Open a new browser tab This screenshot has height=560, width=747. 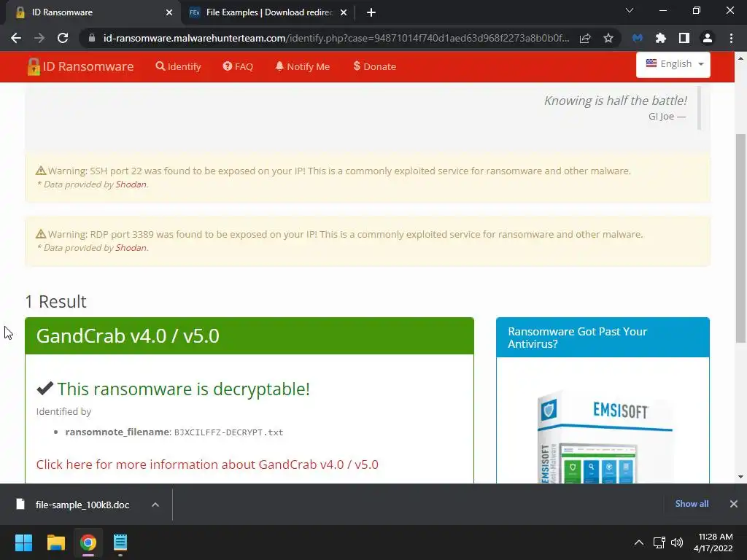click(x=371, y=12)
